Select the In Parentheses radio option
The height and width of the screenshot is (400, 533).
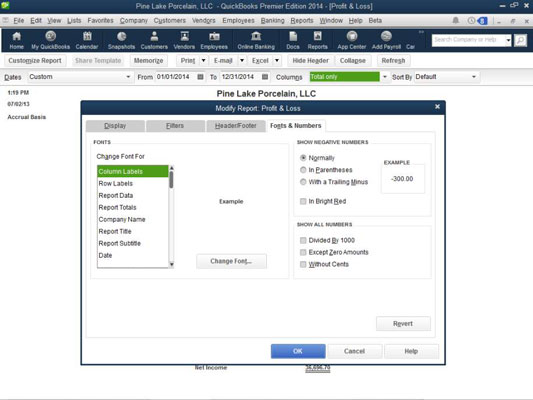pos(303,170)
